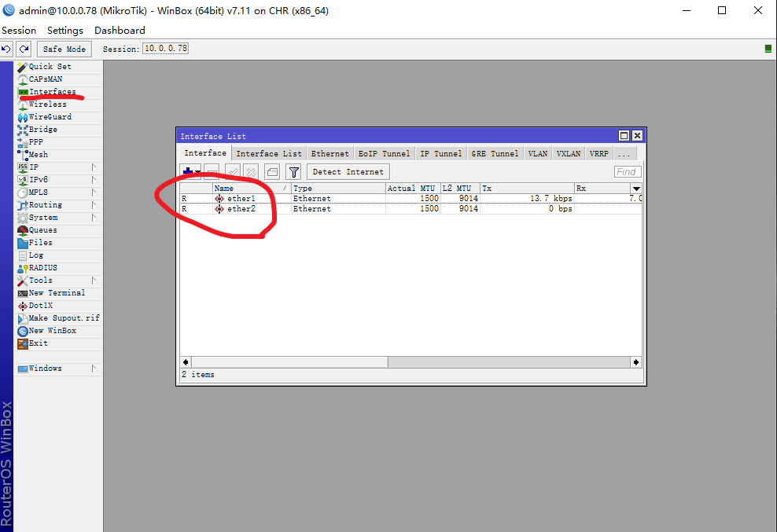The width and height of the screenshot is (777, 532).
Task: Switch to the GRE Tunnel tab
Action: [495, 153]
